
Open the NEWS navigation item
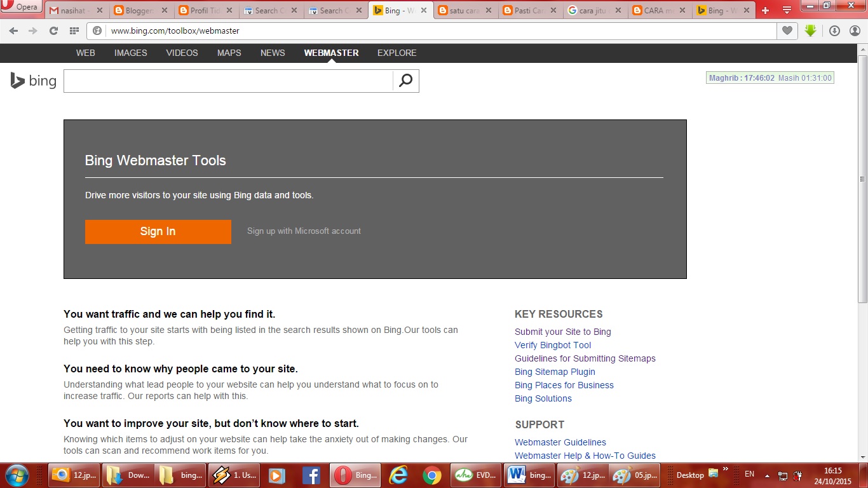pyautogui.click(x=273, y=53)
